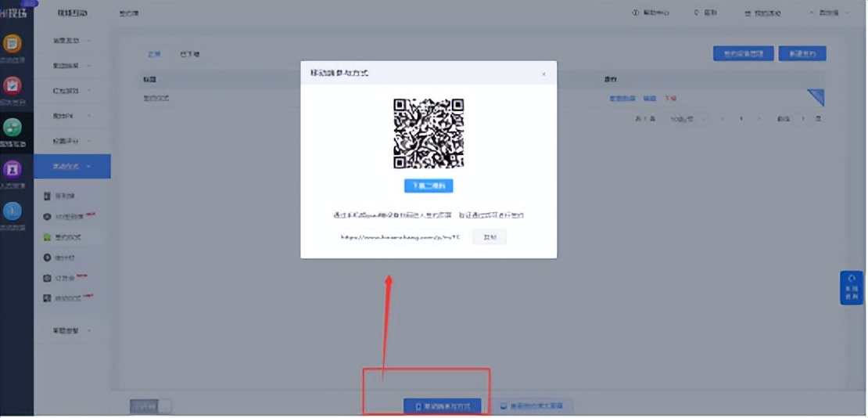Click the round dark icon submenu item
Viewport: 868px width, 418px height.
[x=59, y=258]
